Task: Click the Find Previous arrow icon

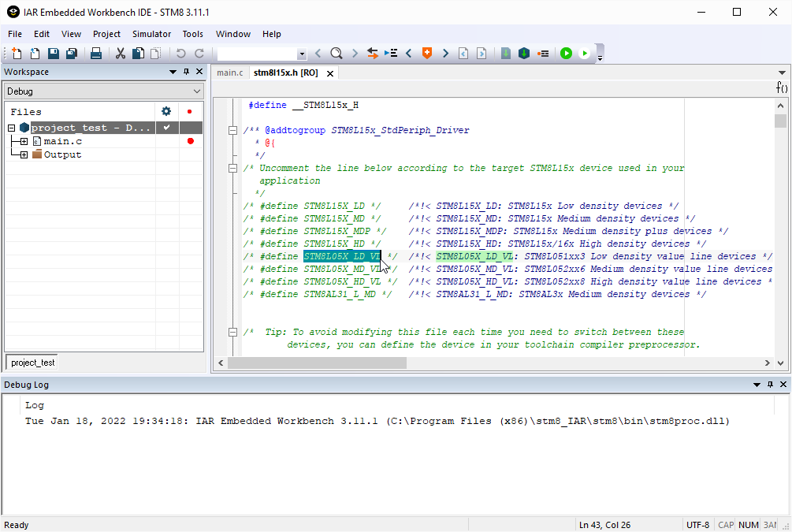Action: (318, 53)
